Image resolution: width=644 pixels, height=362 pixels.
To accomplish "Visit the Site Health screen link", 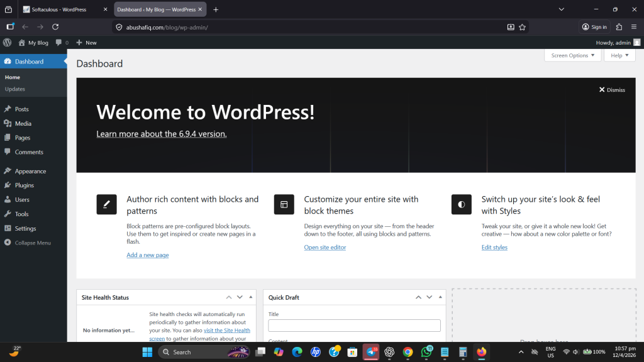I will click(x=226, y=331).
